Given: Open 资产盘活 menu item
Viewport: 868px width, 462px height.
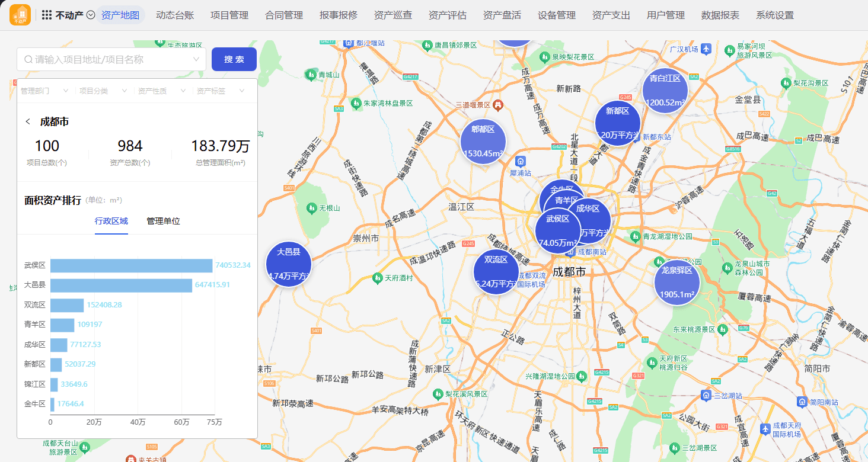Looking at the screenshot, I should point(502,15).
